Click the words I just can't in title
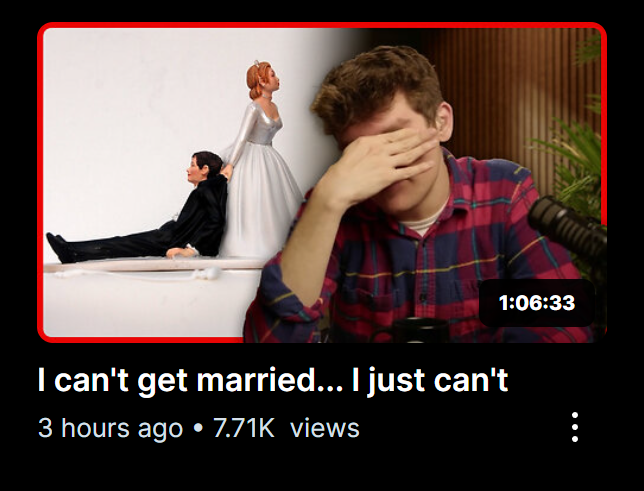The image size is (644, 491). click(x=430, y=381)
